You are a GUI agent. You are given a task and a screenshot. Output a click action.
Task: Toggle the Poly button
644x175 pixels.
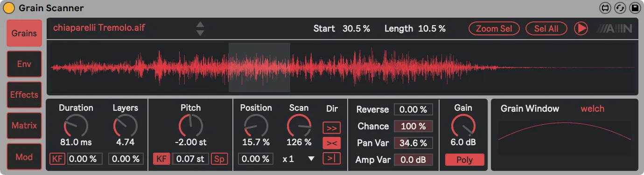coord(464,160)
